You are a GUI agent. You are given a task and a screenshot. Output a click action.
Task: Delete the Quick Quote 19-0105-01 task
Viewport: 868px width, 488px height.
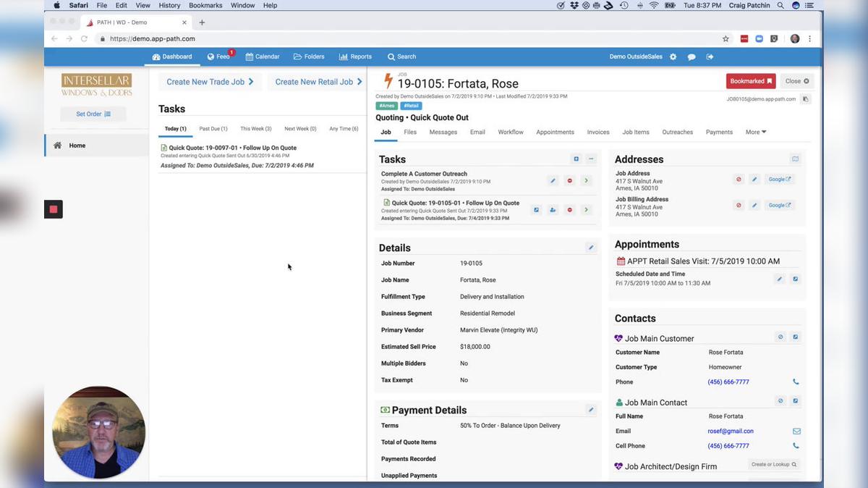(x=570, y=210)
